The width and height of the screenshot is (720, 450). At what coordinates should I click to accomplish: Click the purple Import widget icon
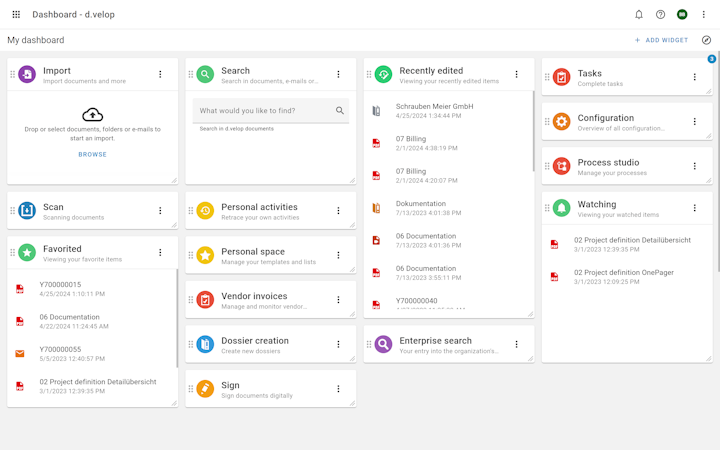click(27, 74)
